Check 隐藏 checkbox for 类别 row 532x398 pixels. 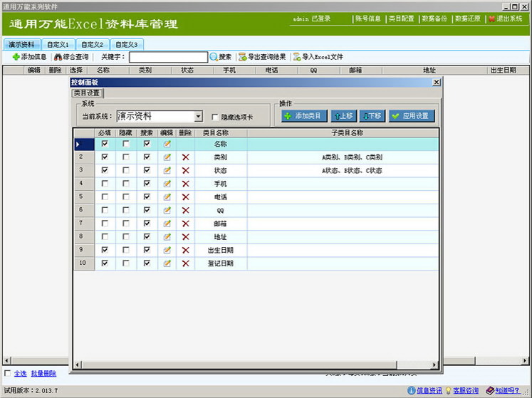[x=126, y=157]
